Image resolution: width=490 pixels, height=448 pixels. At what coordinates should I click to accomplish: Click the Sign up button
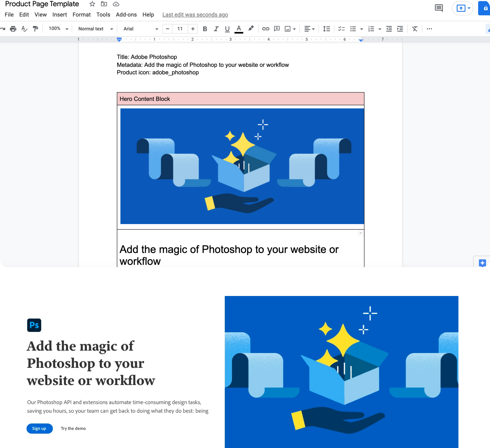point(39,428)
